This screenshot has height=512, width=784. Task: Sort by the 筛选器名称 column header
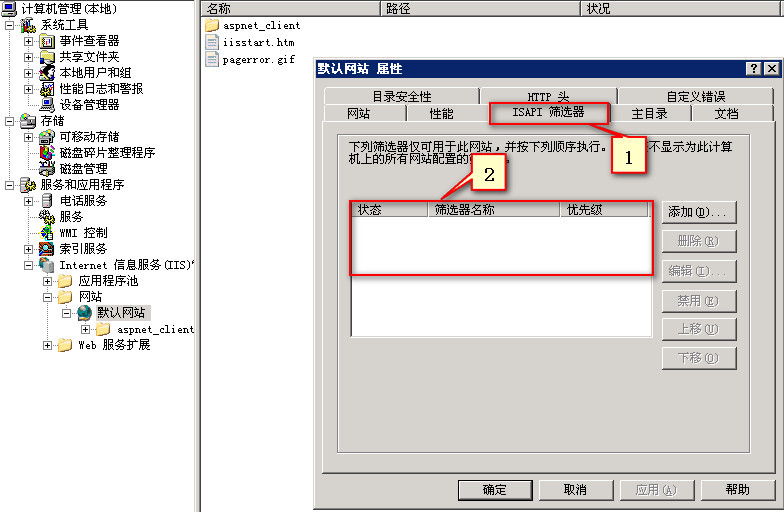494,210
